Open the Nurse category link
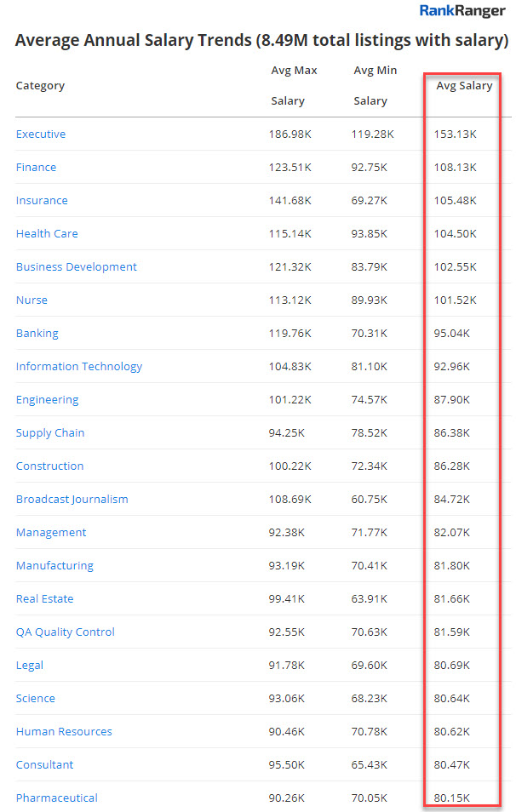Image resolution: width=516 pixels, height=812 pixels. [32, 300]
